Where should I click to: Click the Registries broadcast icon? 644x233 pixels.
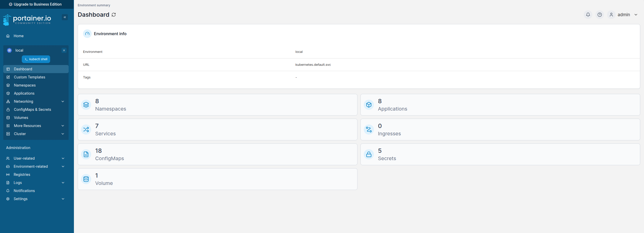8,175
